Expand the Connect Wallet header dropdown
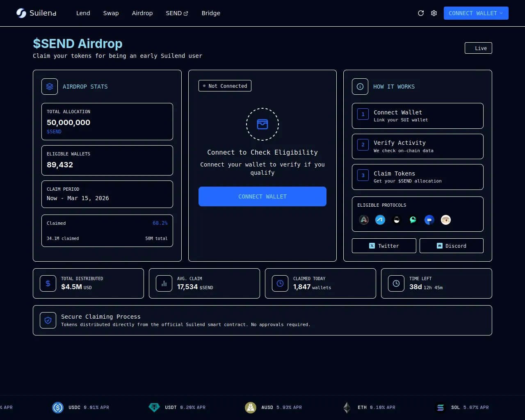 476,13
